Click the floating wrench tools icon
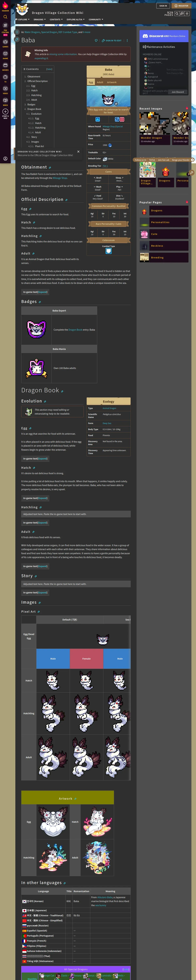196x980 pixels. [x=191, y=172]
